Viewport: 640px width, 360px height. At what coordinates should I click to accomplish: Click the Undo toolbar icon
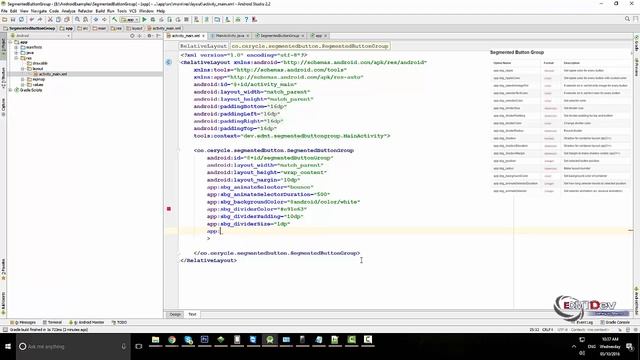tap(32, 20)
